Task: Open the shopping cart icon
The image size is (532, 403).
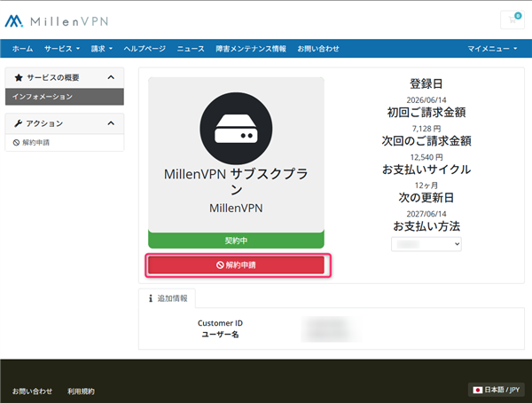Action: tap(512, 20)
